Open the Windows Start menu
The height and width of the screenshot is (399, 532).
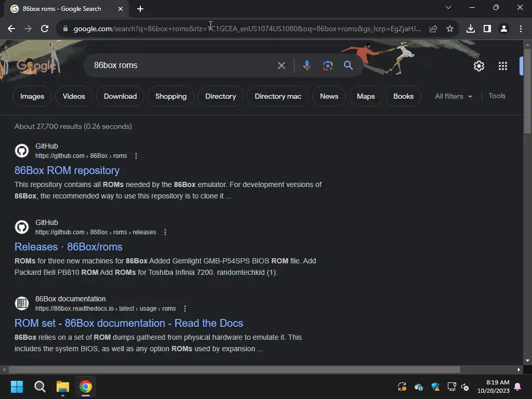[x=17, y=387]
